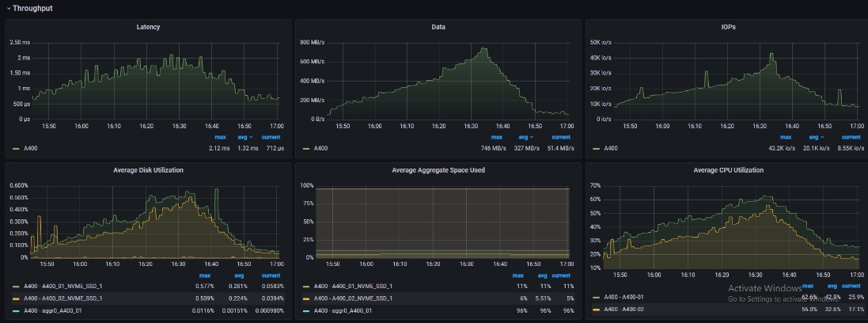Open green swatch of A400_01_NVME_SSD_1 in Aggregate Space
Image resolution: width=868 pixels, height=323 pixels.
(x=305, y=287)
